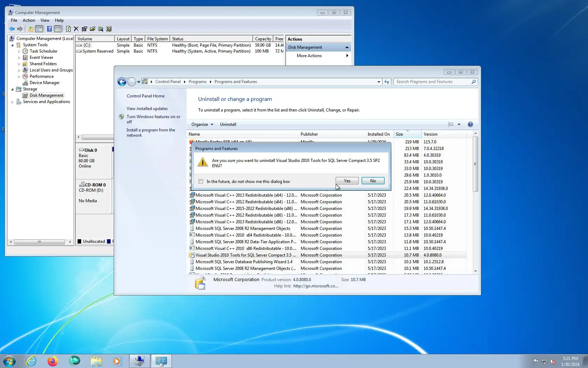The width and height of the screenshot is (588, 368).
Task: Toggle the Show/Hide Console Tree toolbar icon
Action: [x=39, y=29]
